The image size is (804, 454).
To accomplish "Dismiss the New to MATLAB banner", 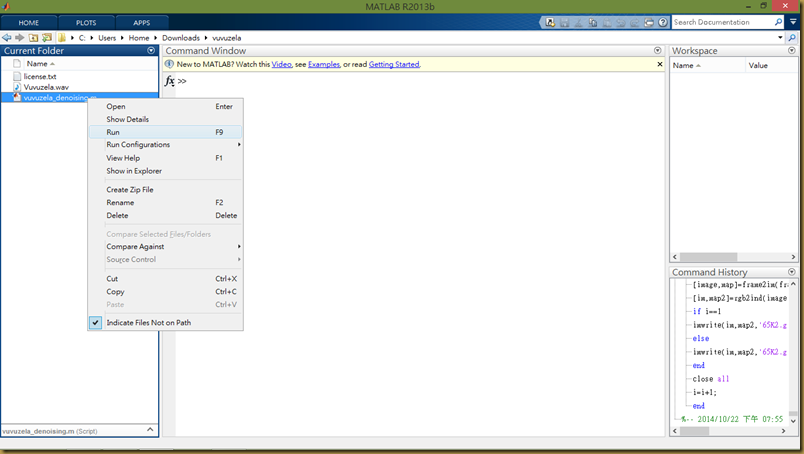I will click(x=659, y=64).
